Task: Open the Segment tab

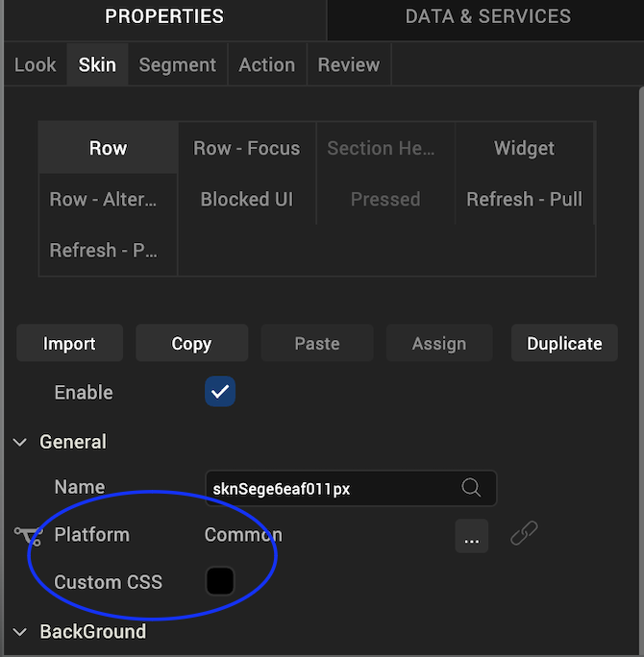Action: click(x=178, y=65)
